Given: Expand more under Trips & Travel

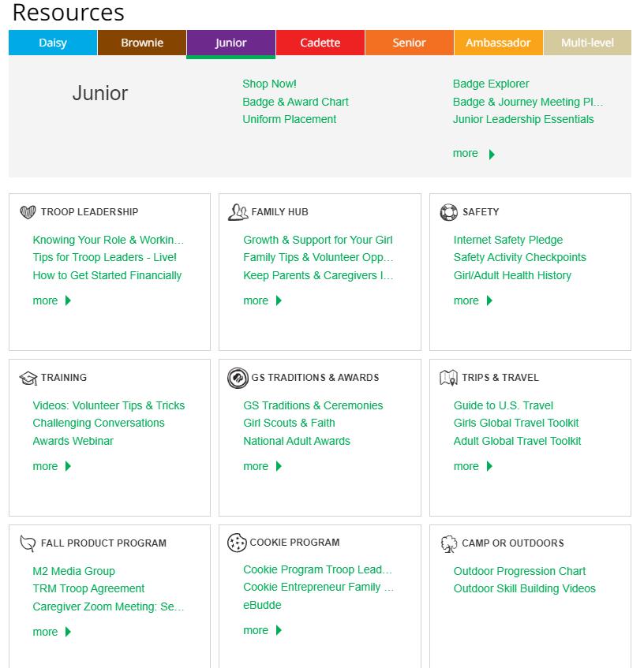Looking at the screenshot, I should (x=473, y=466).
